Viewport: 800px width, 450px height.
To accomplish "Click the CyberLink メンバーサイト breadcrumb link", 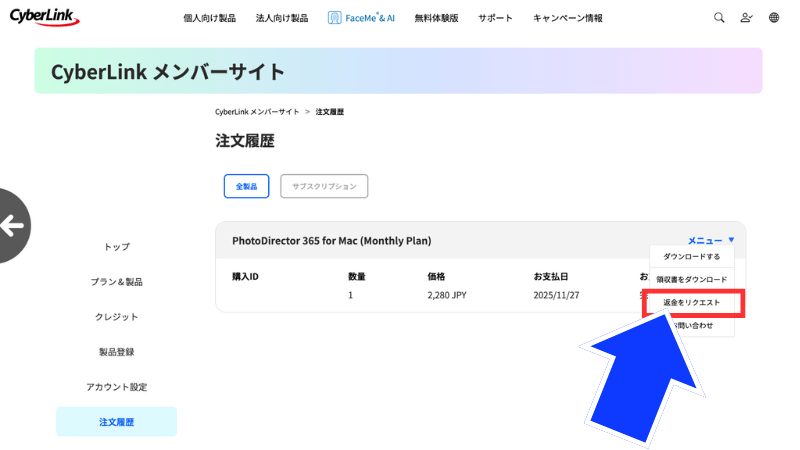I will pos(257,112).
